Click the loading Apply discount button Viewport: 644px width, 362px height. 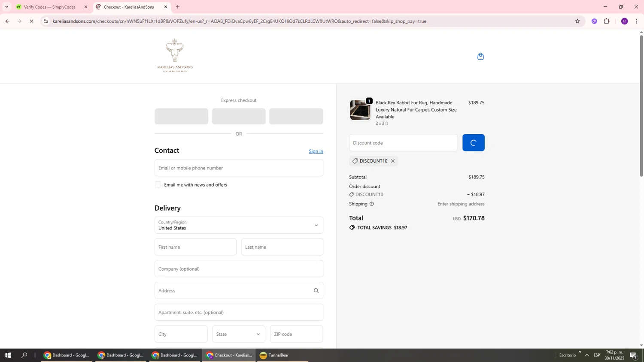pyautogui.click(x=474, y=143)
